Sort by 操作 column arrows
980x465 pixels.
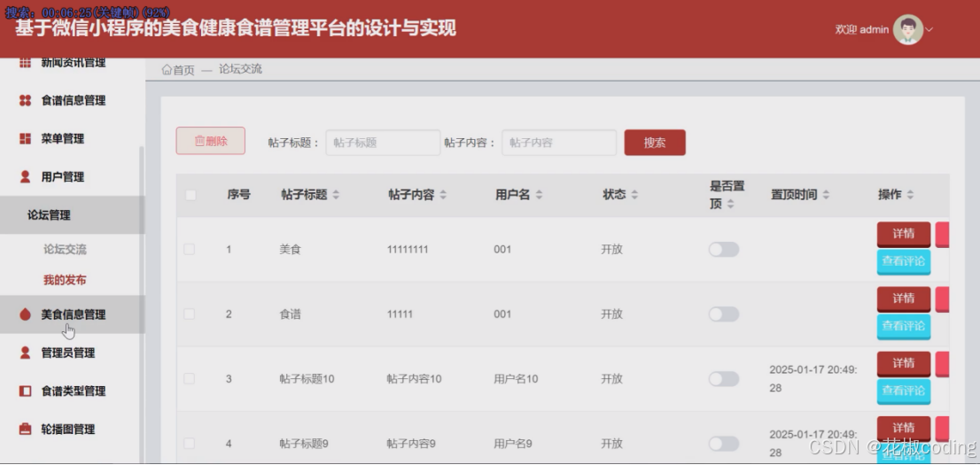(x=910, y=195)
